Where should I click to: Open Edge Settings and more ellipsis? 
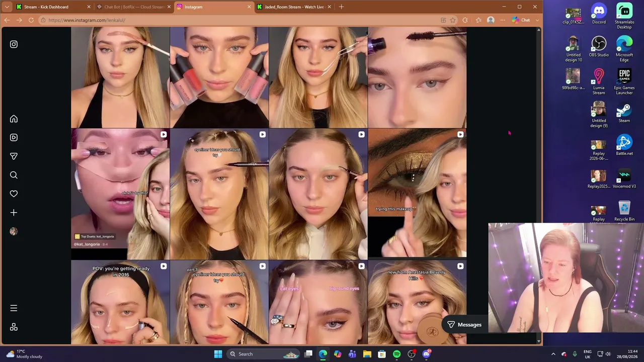click(x=502, y=20)
